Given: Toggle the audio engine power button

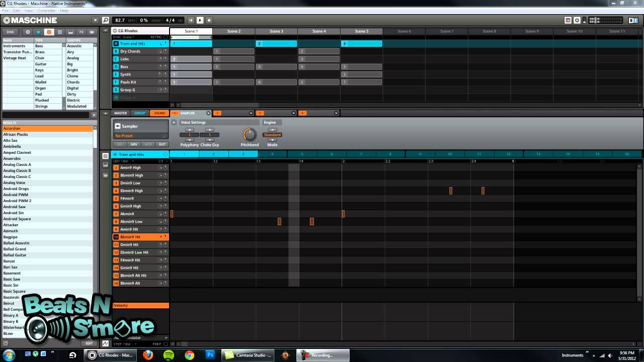Looking at the screenshot, I should coord(577,20).
